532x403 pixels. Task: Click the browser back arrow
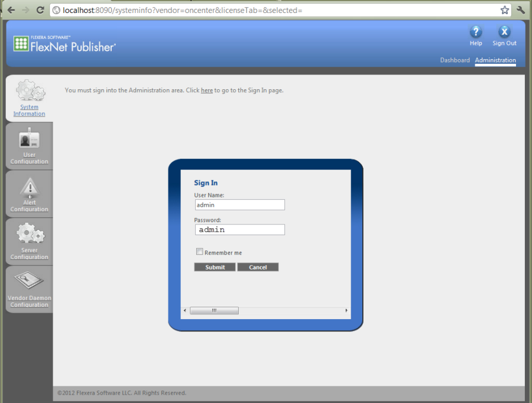tap(11, 10)
